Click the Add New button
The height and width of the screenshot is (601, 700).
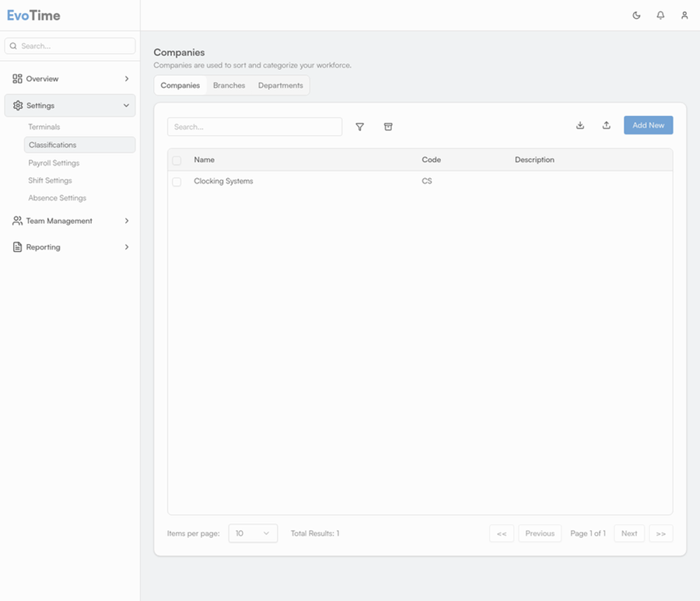coord(648,125)
